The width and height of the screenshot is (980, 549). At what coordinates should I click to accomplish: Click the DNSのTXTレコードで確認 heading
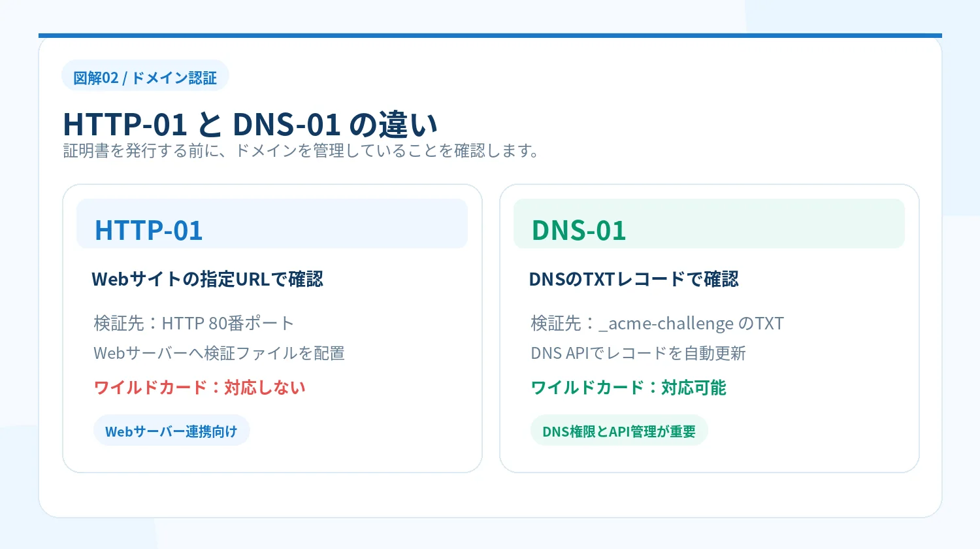634,280
